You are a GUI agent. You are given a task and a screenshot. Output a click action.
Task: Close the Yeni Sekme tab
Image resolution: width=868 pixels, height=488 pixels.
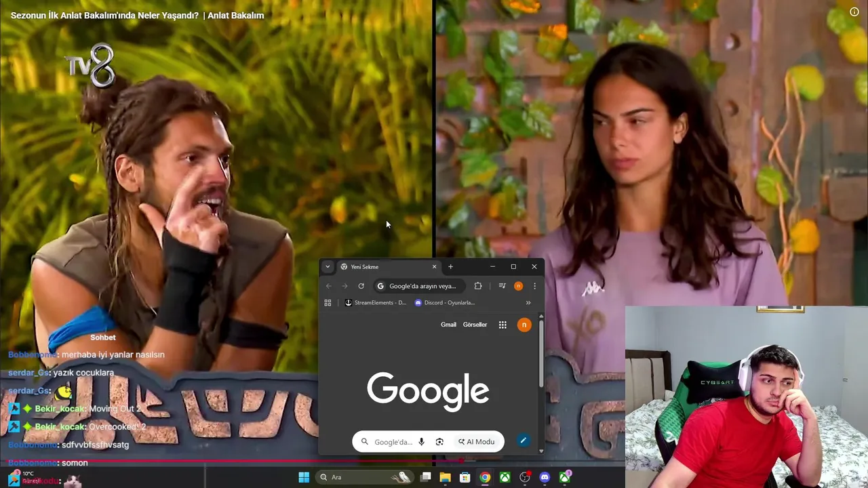435,267
